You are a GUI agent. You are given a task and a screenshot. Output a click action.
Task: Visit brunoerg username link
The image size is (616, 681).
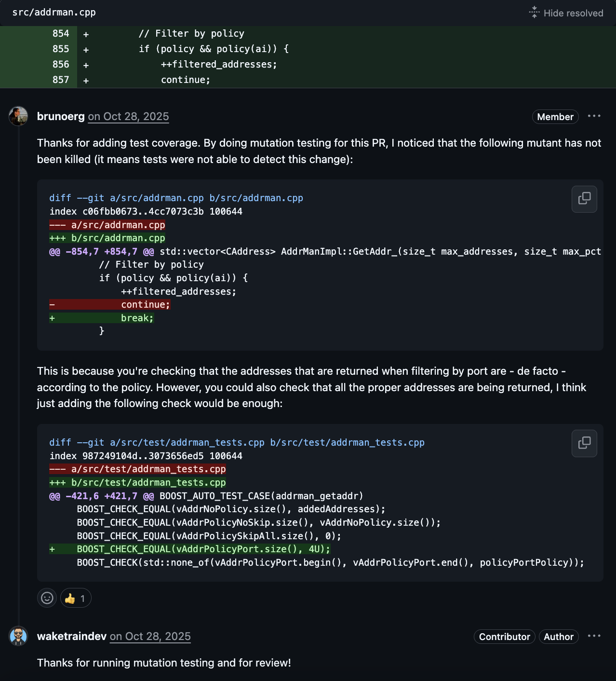point(61,117)
